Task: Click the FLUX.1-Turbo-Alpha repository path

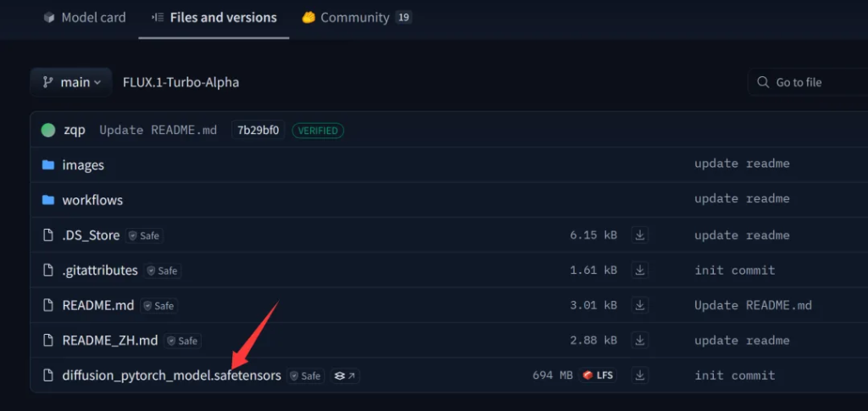Action: tap(181, 82)
